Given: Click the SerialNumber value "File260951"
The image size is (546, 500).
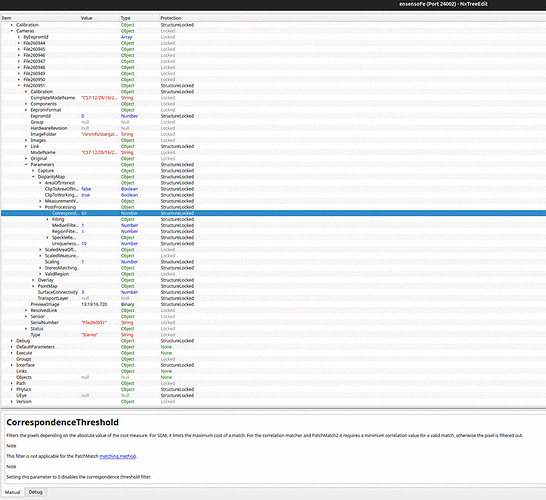Looking at the screenshot, I should click(x=93, y=323).
